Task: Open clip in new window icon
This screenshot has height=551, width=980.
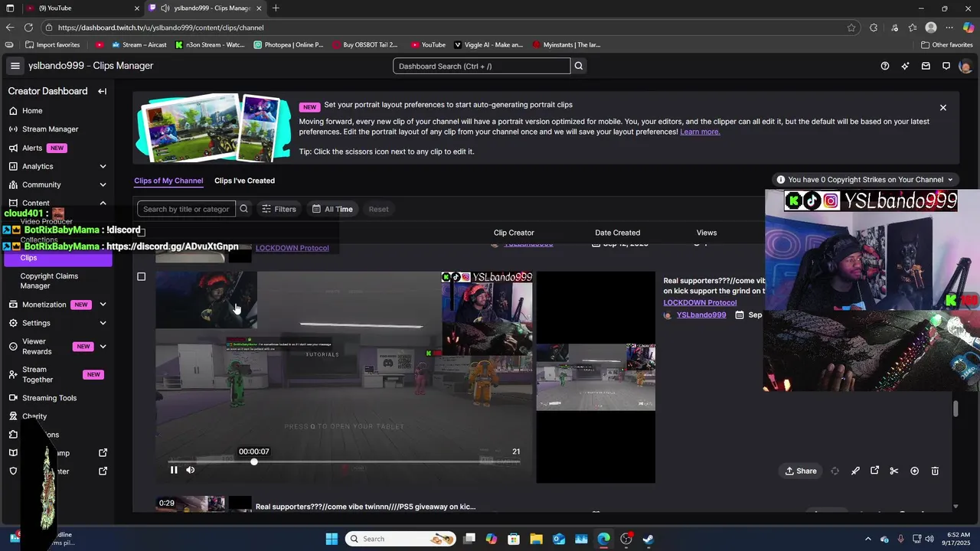Action: (875, 471)
